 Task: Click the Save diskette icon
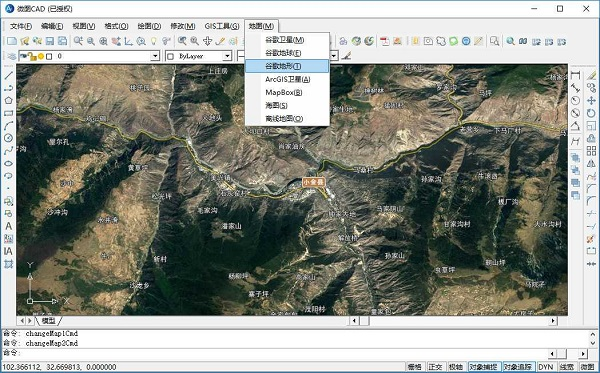[x=50, y=41]
